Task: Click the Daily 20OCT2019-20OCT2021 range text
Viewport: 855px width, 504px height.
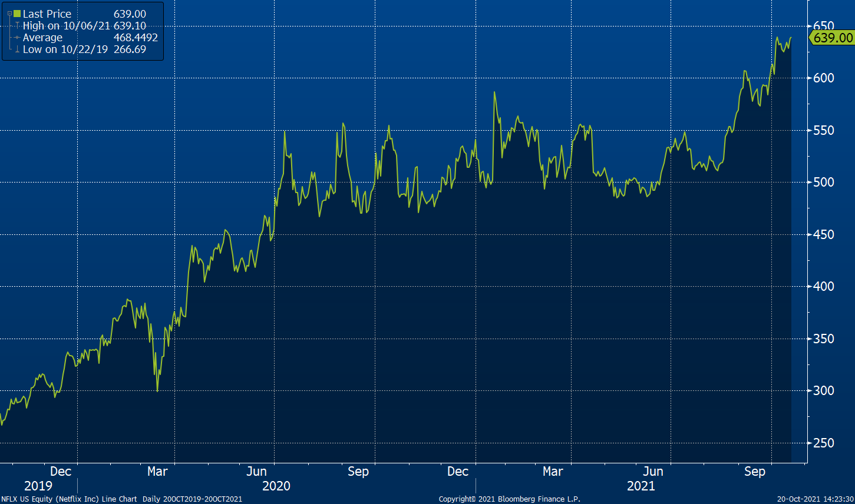Action: pyautogui.click(x=192, y=499)
